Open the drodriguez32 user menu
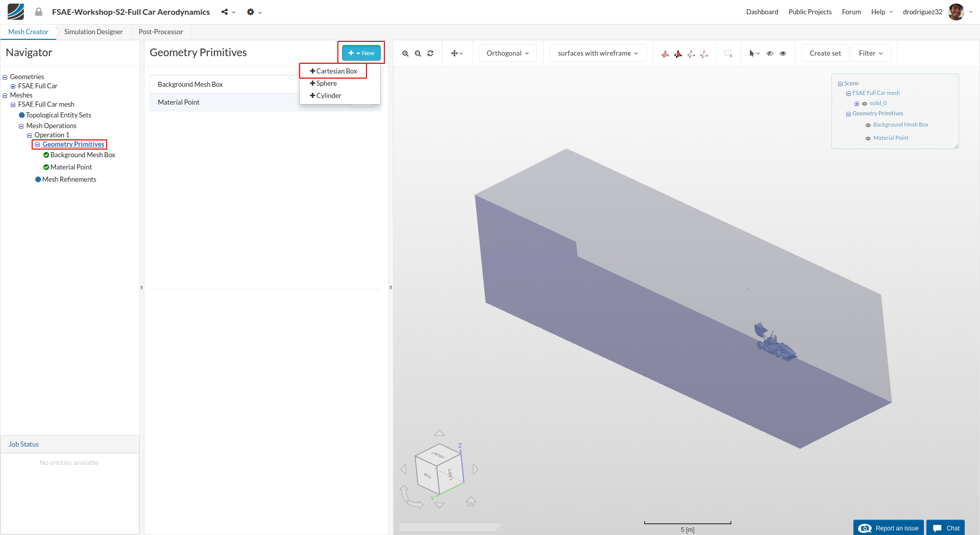The height and width of the screenshot is (535, 980). tap(922, 12)
